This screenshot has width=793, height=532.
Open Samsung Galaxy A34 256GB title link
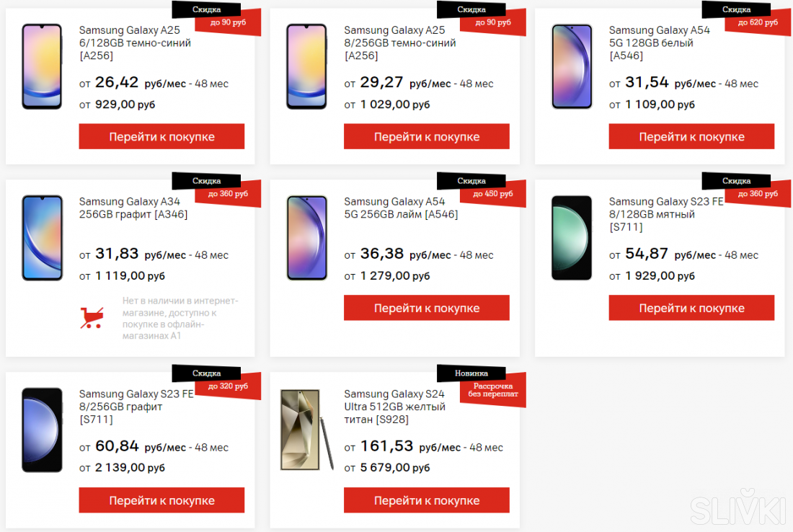(133, 208)
